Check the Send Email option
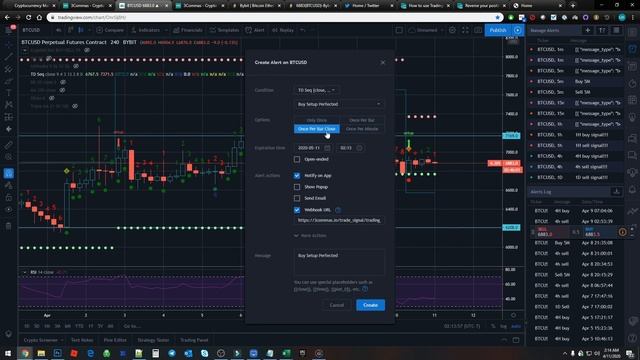The image size is (640, 360). pos(297,198)
